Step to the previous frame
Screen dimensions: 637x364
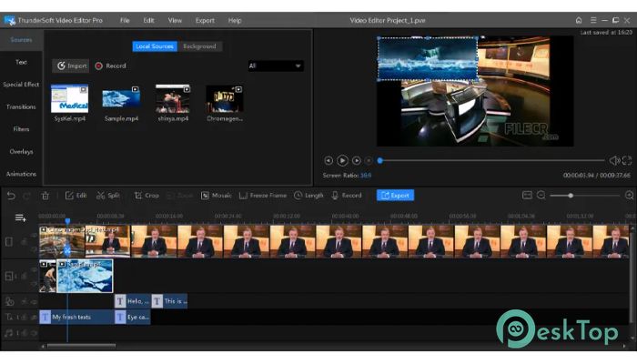pos(329,160)
